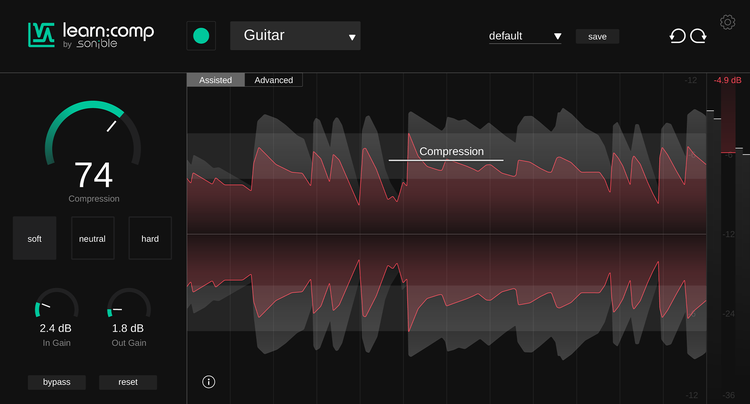This screenshot has height=404, width=750.
Task: Switch to the Advanced tab
Action: click(x=274, y=80)
